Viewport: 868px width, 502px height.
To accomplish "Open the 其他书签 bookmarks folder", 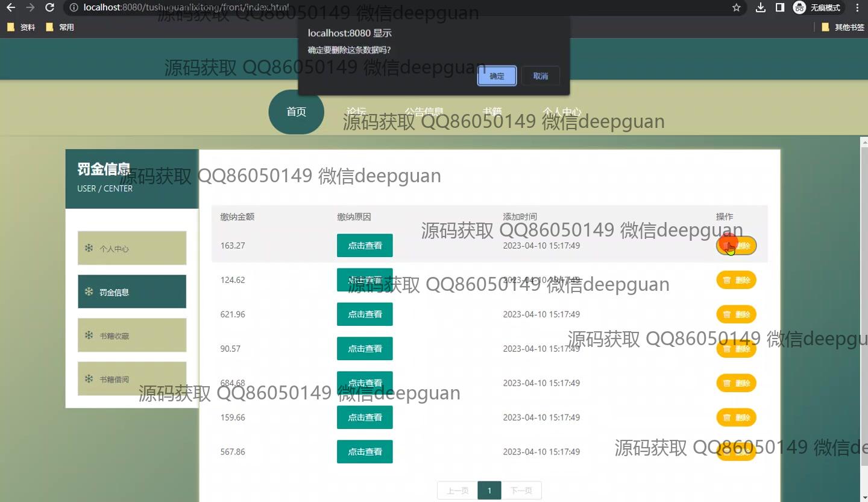I will coord(843,27).
